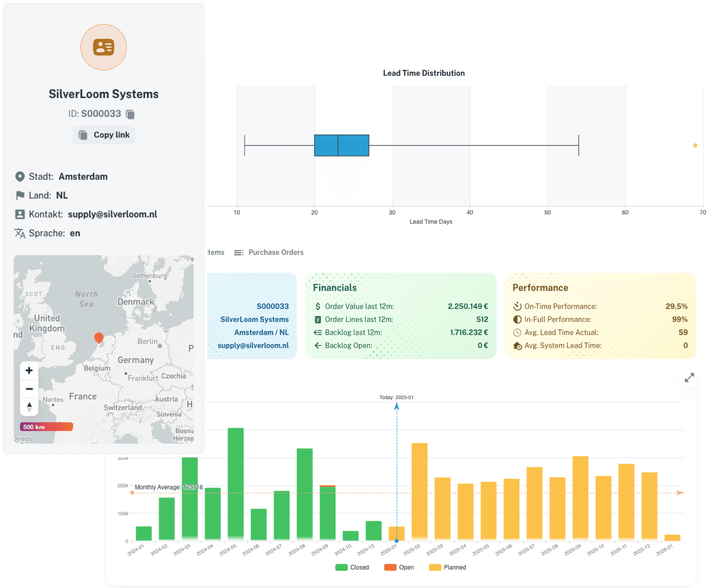Click the Copy link button
The width and height of the screenshot is (720, 588).
click(103, 135)
